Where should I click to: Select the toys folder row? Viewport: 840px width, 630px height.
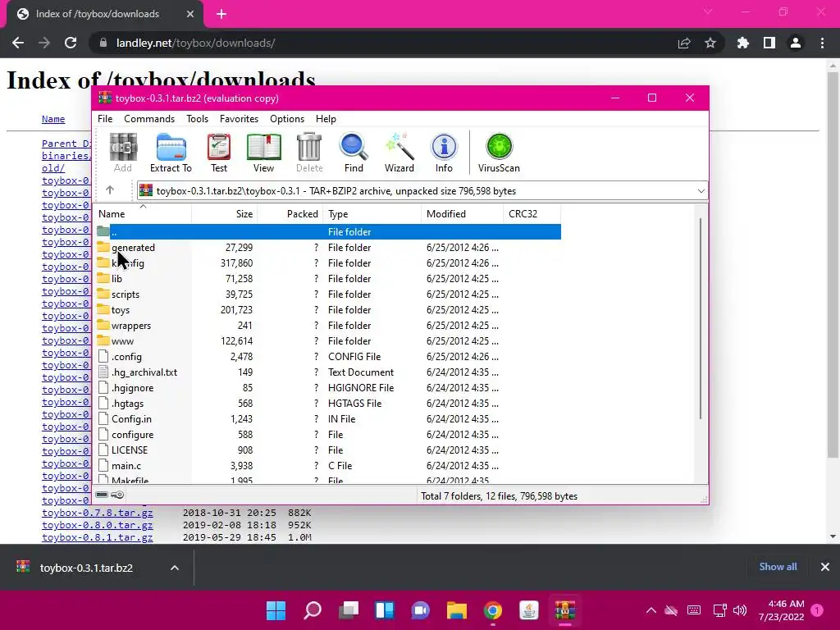[x=328, y=309]
